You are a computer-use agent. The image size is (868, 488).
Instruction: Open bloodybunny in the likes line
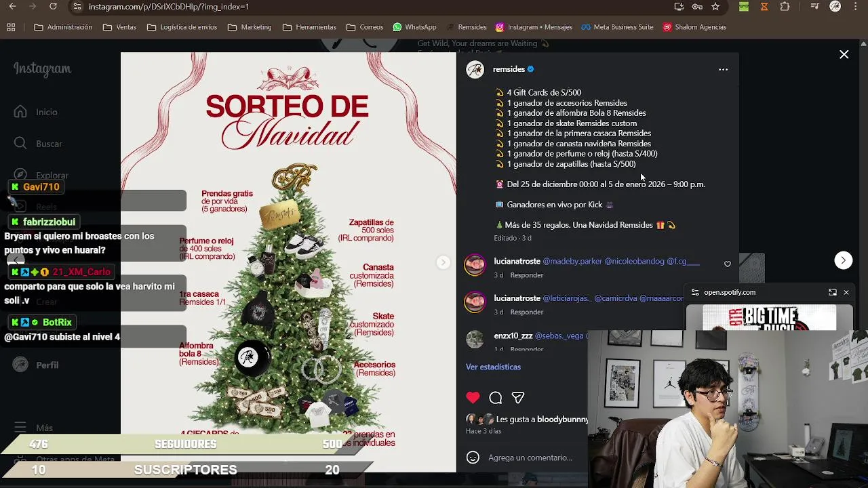coord(562,420)
